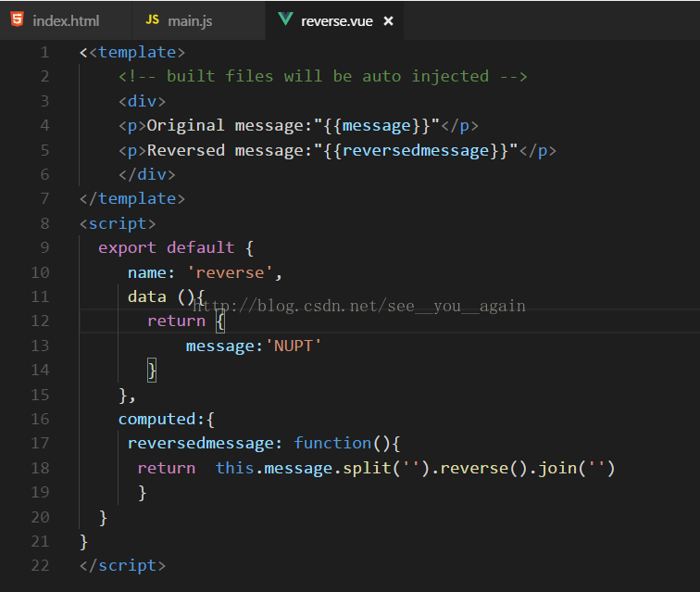Click 'reversedmessage:' property on line 17
Viewport: 700px width, 592px height.
coord(205,444)
